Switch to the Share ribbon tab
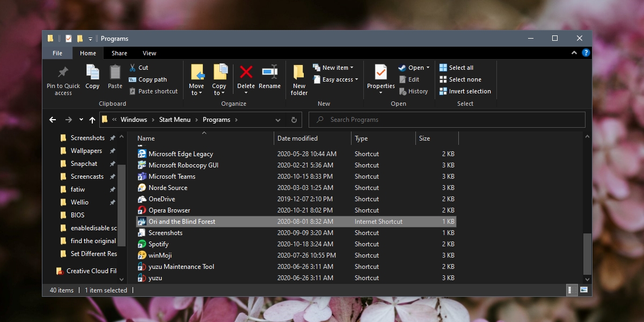 coord(119,53)
